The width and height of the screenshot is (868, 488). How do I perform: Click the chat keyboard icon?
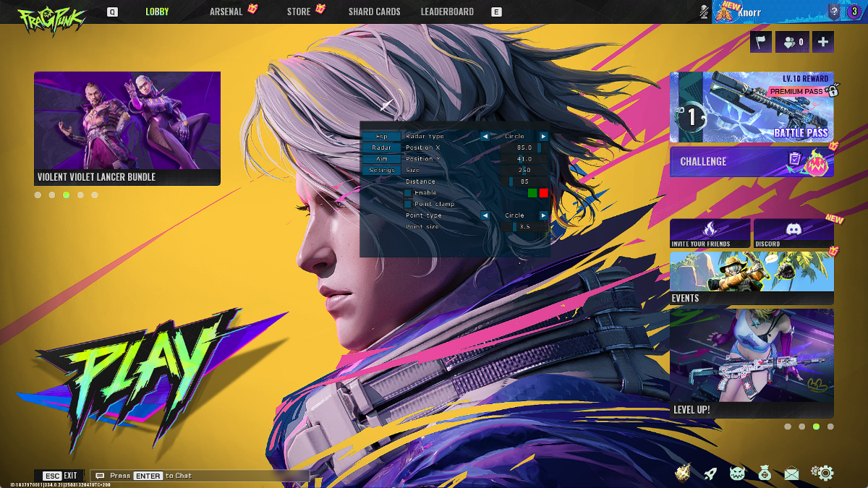101,476
